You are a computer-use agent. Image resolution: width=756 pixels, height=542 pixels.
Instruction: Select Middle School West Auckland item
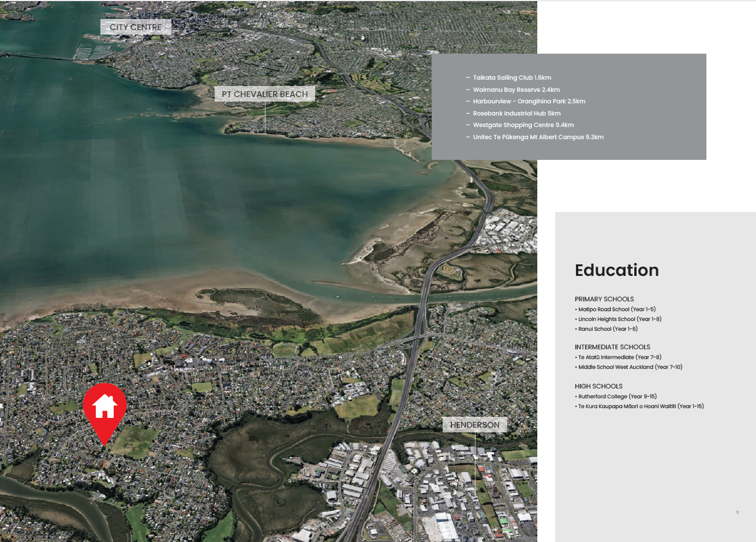click(630, 367)
